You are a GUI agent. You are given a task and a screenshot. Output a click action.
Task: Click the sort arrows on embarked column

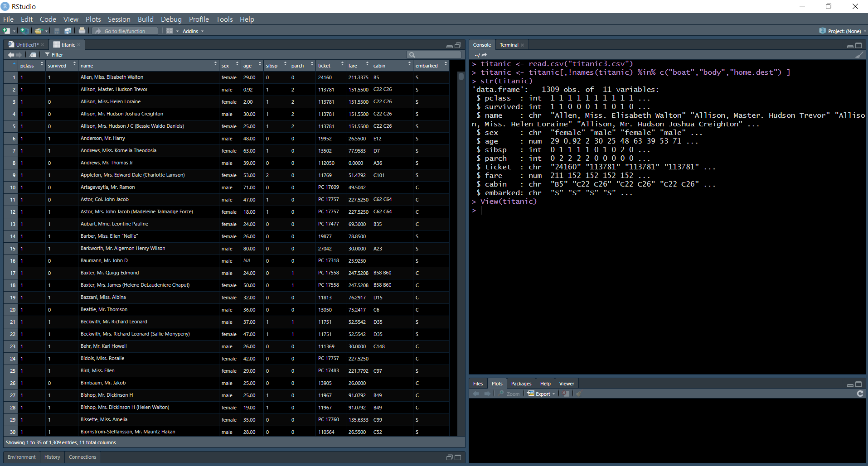pos(446,64)
